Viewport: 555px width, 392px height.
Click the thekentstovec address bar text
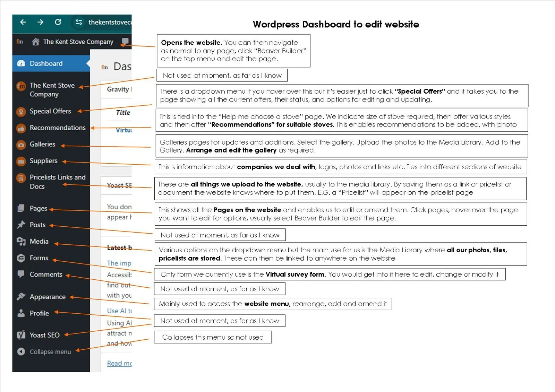pyautogui.click(x=110, y=22)
